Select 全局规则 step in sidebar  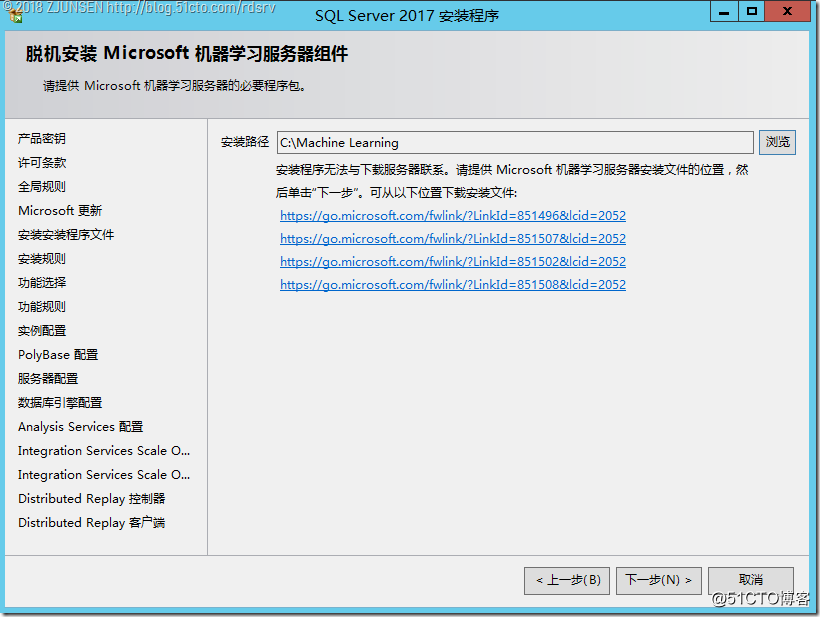coord(42,187)
